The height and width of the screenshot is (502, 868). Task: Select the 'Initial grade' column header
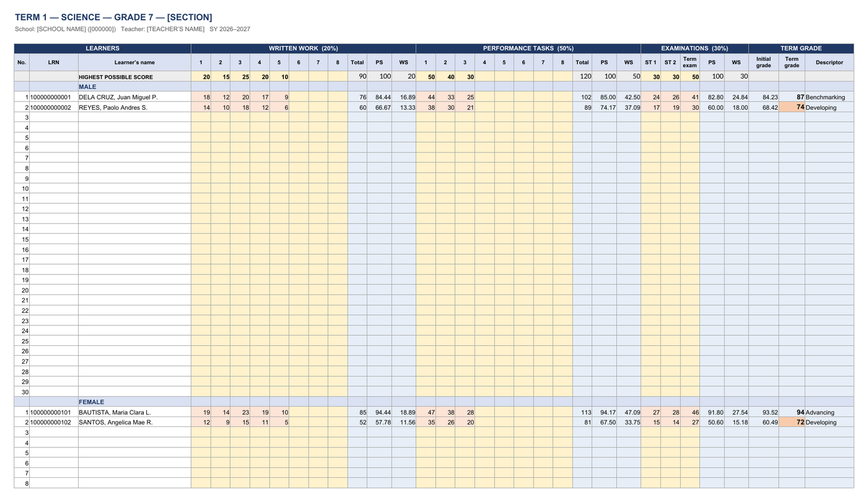763,63
